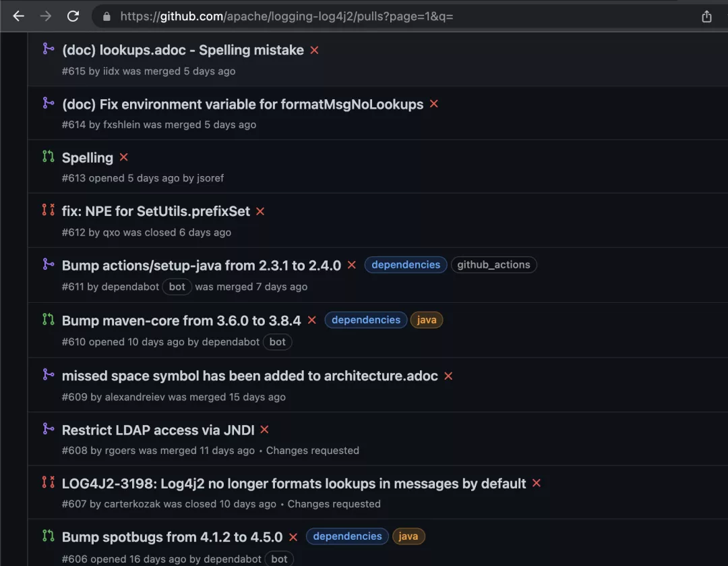Screen dimensions: 728x566
Task: Click "Changes requested" on PR #607
Action: click(334, 504)
